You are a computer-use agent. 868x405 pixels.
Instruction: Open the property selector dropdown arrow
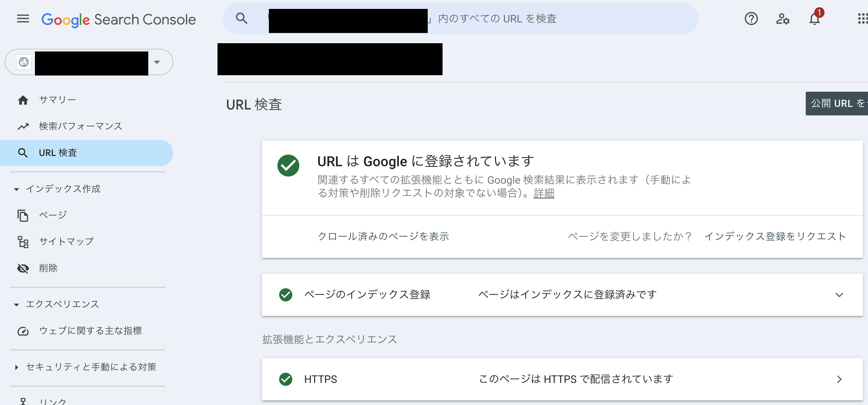(157, 62)
